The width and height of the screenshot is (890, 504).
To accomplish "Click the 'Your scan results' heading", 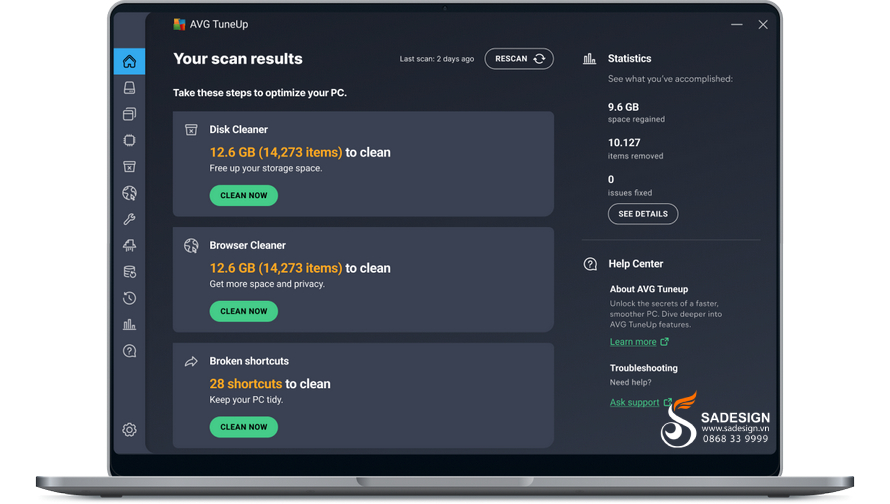I will (x=238, y=58).
